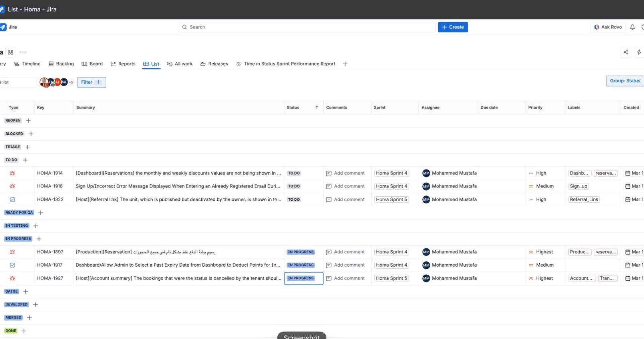Add issue under IN PROGRESS group
The height and width of the screenshot is (339, 644).
click(x=39, y=239)
